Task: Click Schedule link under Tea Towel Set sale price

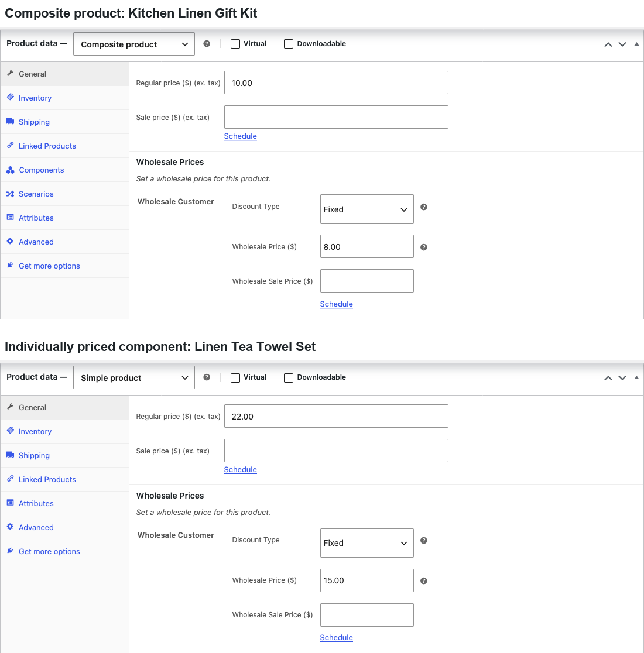Action: pyautogui.click(x=241, y=470)
